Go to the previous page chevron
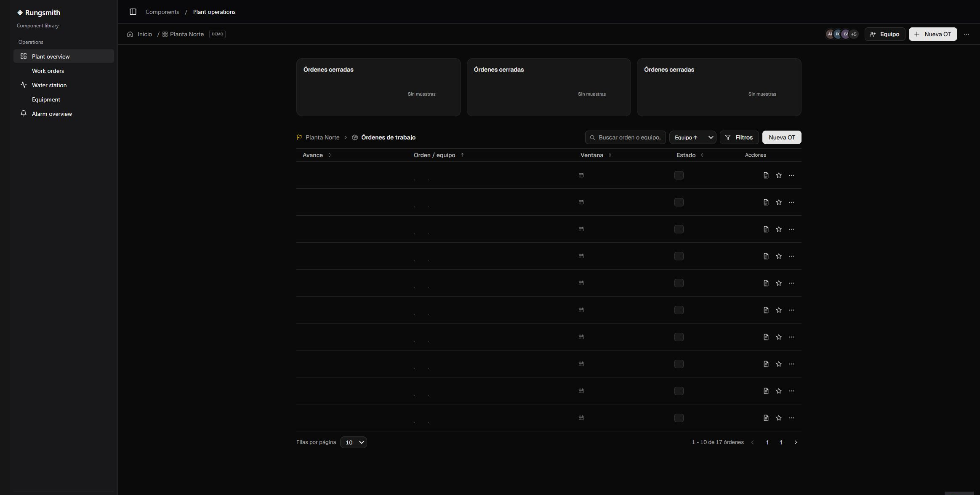This screenshot has height=495, width=980. pyautogui.click(x=753, y=442)
